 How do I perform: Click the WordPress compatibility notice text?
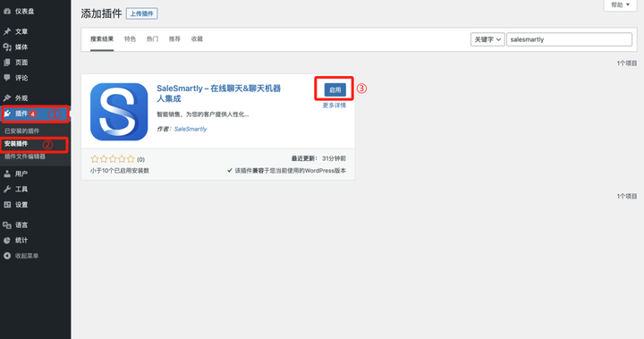click(290, 171)
